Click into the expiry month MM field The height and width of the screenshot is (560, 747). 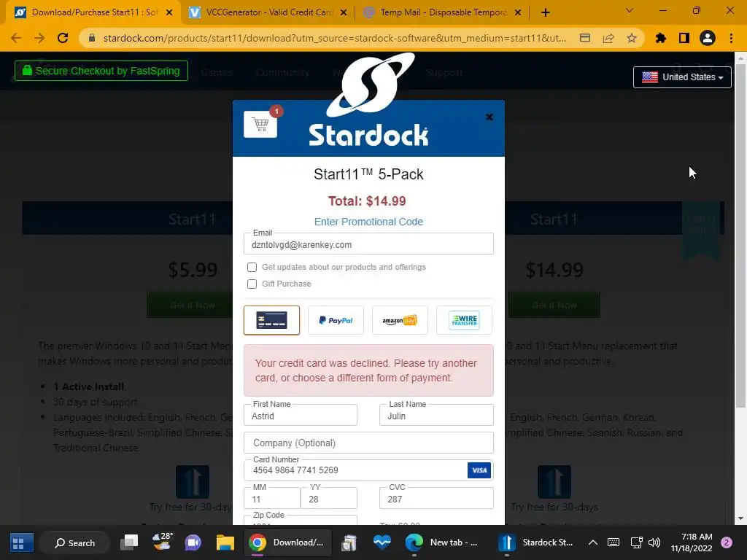tap(272, 499)
